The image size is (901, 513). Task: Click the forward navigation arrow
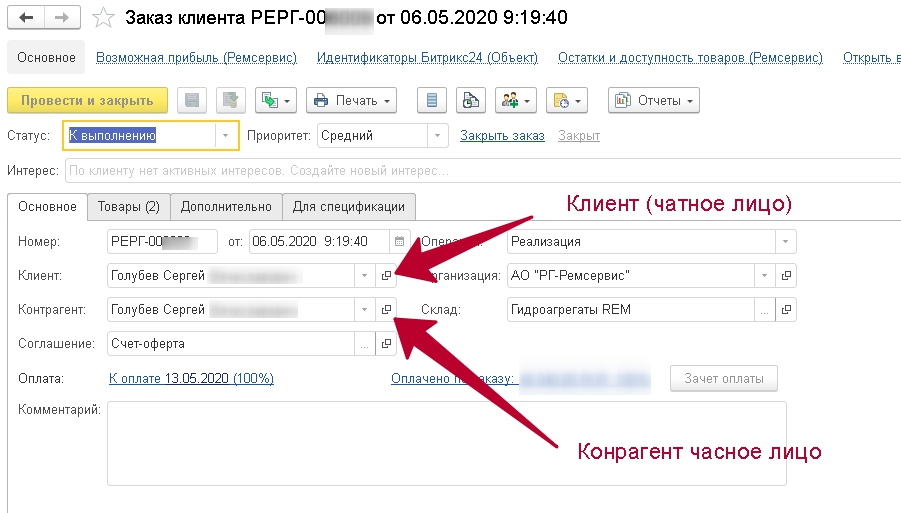(61, 18)
